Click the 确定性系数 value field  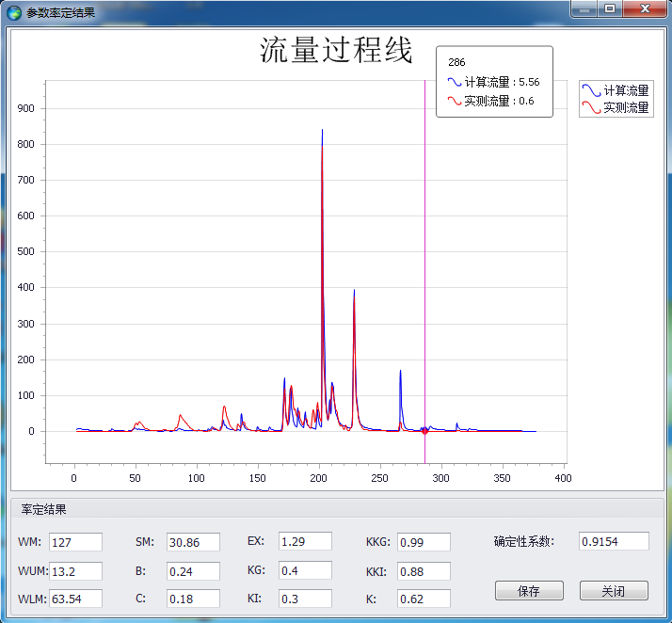click(614, 541)
